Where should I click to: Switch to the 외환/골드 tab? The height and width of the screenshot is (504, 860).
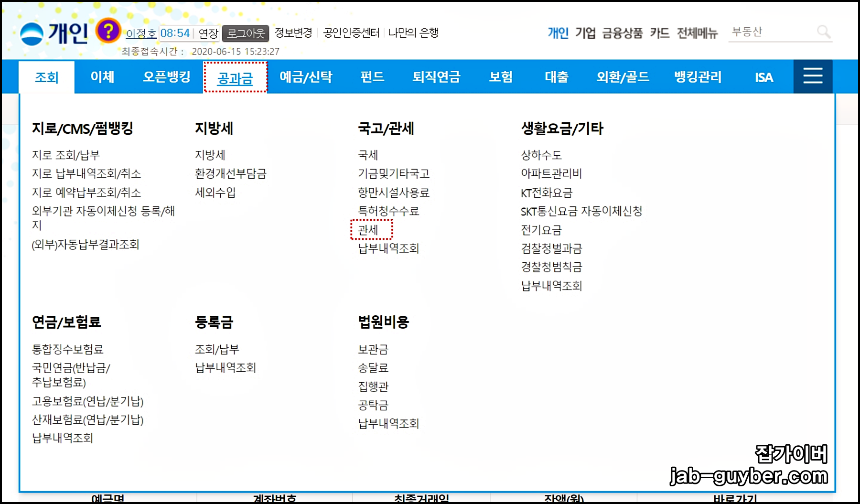tap(623, 77)
